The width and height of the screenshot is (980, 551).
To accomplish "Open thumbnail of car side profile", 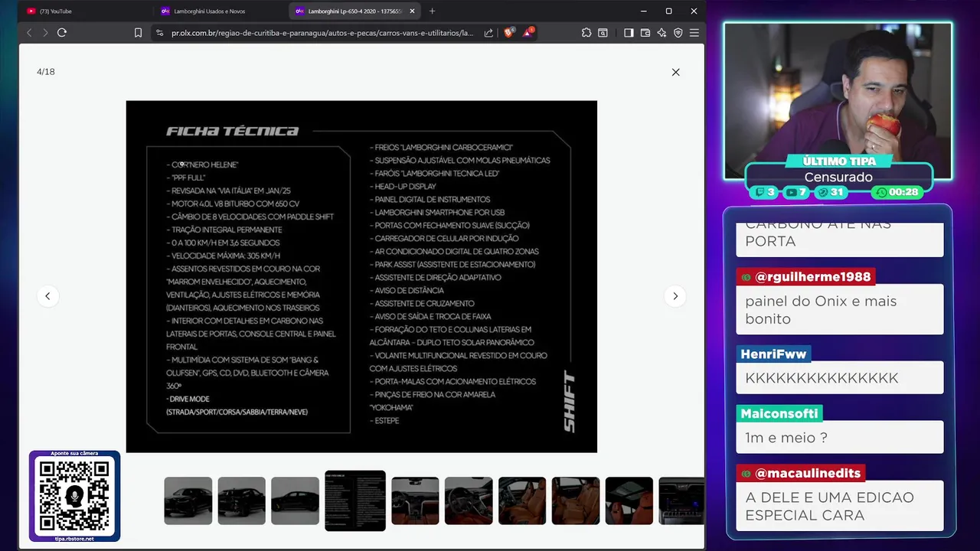I will pos(296,501).
